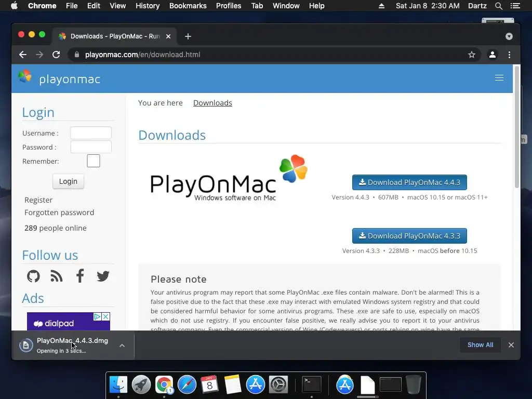Open Calendar from the Dock

click(x=210, y=385)
